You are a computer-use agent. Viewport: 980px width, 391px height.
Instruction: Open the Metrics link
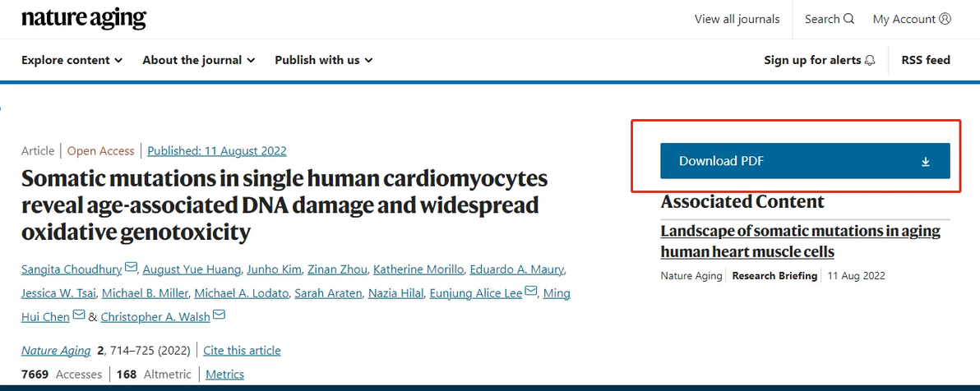pos(225,374)
